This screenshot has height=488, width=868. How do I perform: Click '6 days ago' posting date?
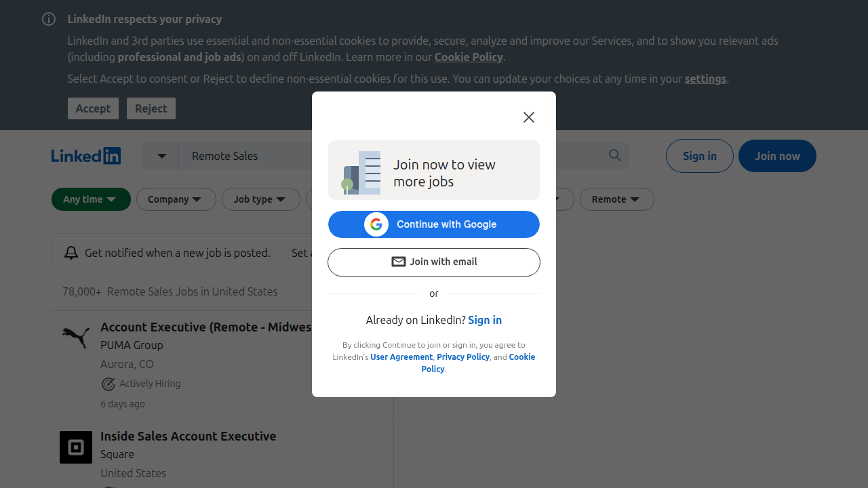[123, 404]
